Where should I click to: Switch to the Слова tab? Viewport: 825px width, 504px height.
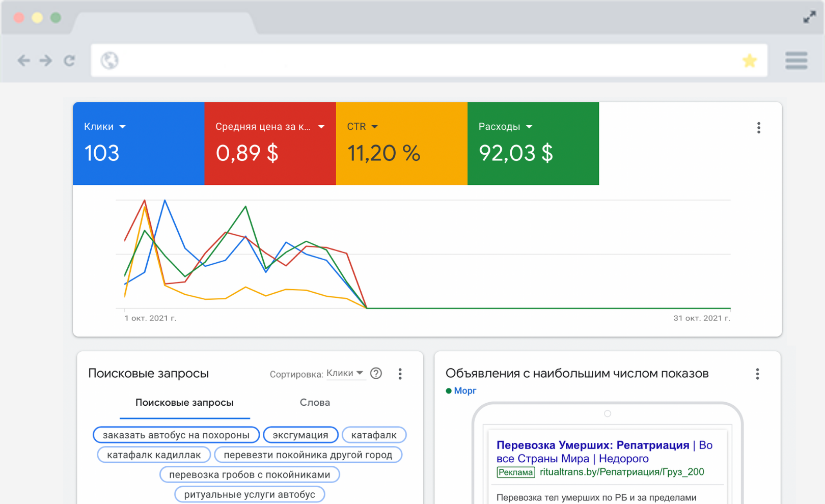[315, 403]
